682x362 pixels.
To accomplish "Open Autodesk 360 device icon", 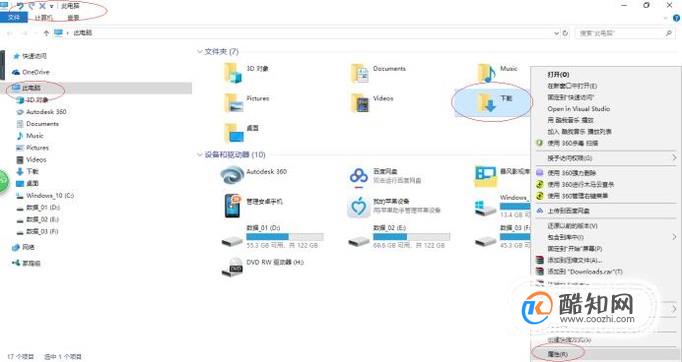I will 232,176.
